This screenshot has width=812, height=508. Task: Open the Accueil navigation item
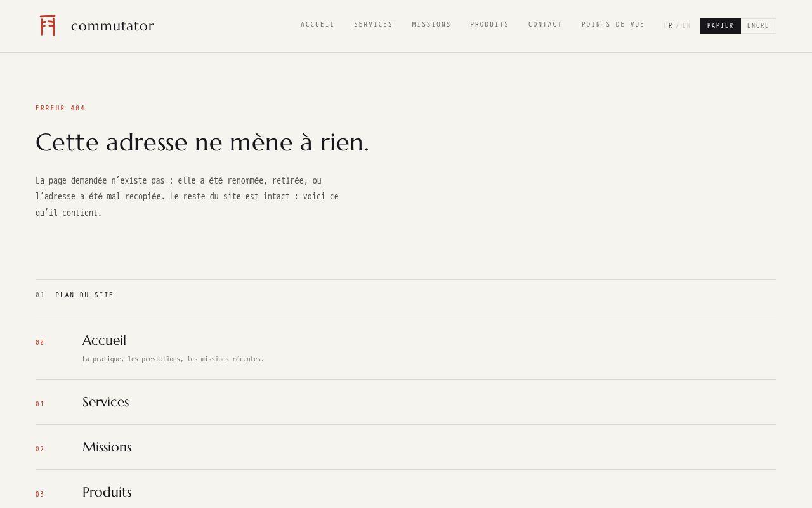coord(317,25)
